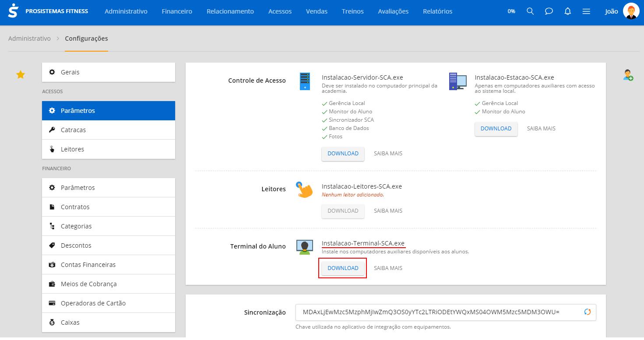Viewport: 644px width, 340px height.
Task: Select Descontos in sidebar
Action: click(109, 245)
